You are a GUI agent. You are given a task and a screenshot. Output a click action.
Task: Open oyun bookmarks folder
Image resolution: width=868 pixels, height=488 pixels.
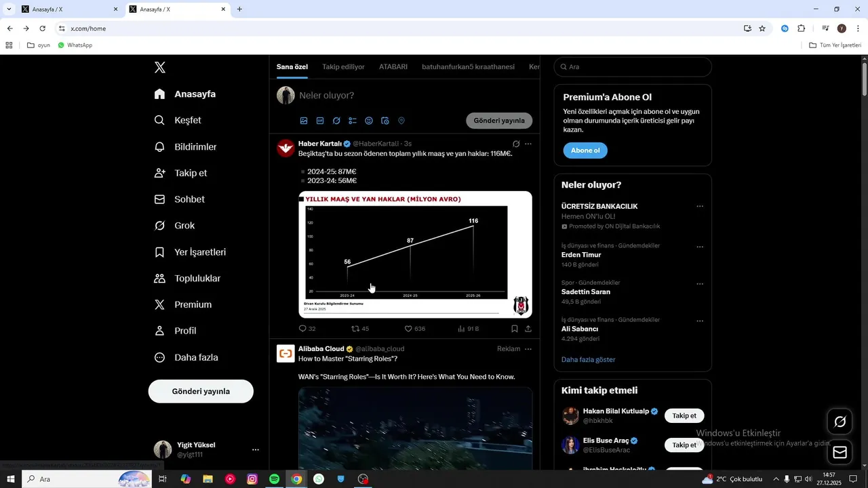click(39, 45)
